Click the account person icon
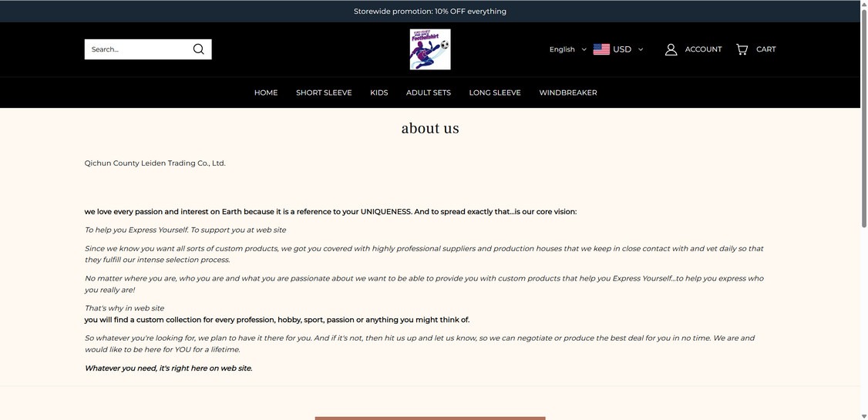This screenshot has width=868, height=420. click(x=671, y=49)
